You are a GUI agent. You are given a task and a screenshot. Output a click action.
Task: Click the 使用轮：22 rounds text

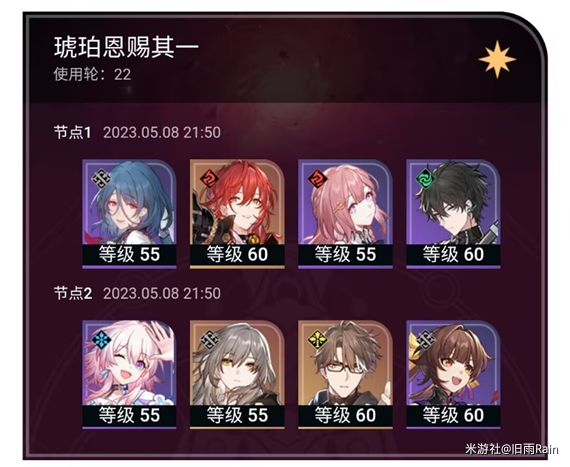pos(92,75)
